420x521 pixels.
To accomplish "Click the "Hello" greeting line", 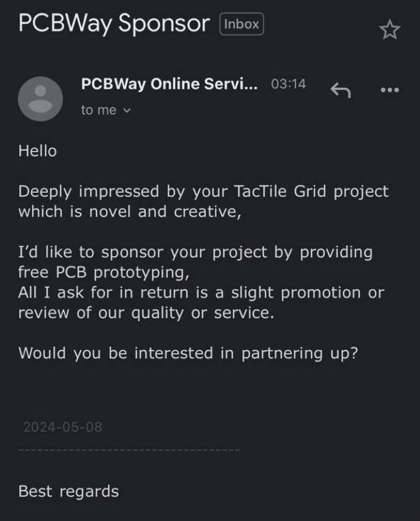I will coord(37,151).
